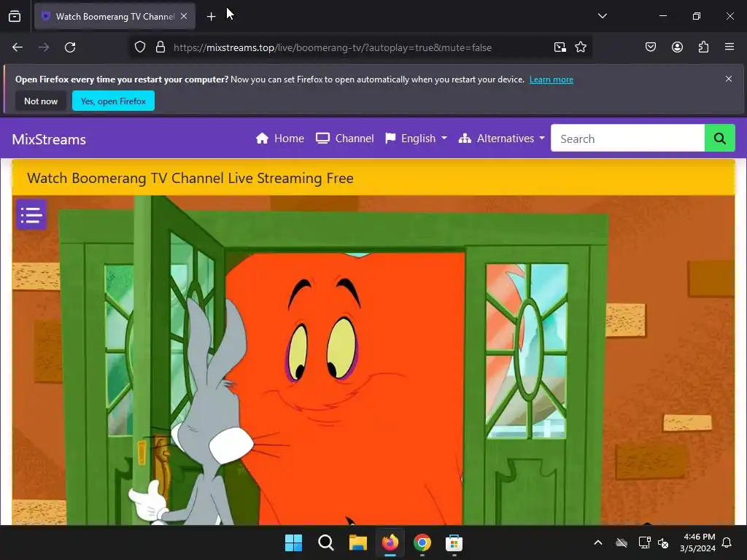Open the Learn more link
This screenshot has height=560, width=747.
[551, 79]
